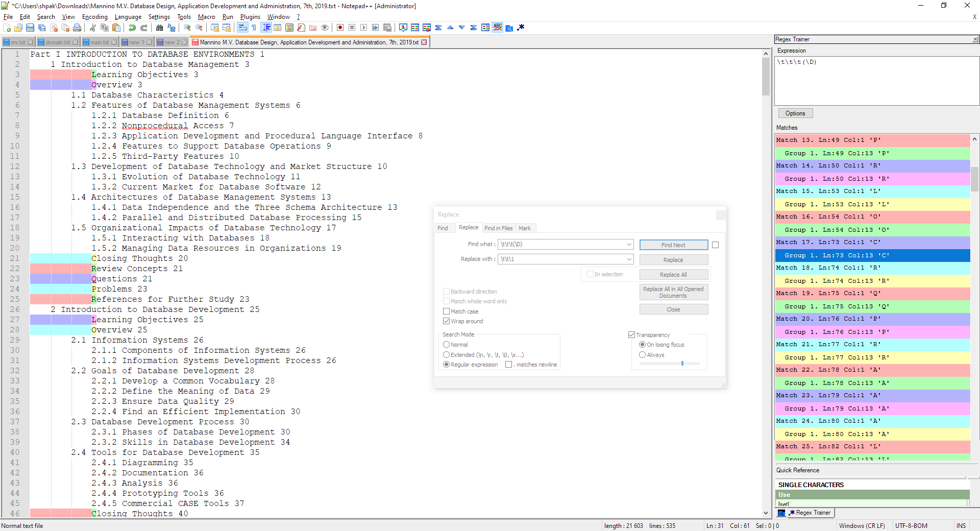The width and height of the screenshot is (980, 531).
Task: Click the Zoom In magnifier icon
Action: [187, 28]
